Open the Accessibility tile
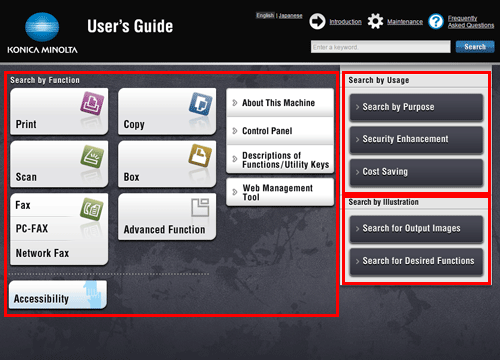Screen dimensions: 500x360 58,295
